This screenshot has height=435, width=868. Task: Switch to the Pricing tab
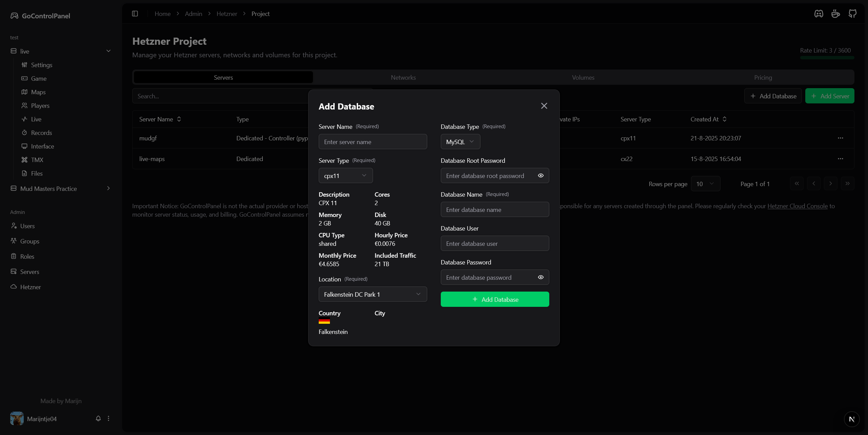tap(763, 77)
